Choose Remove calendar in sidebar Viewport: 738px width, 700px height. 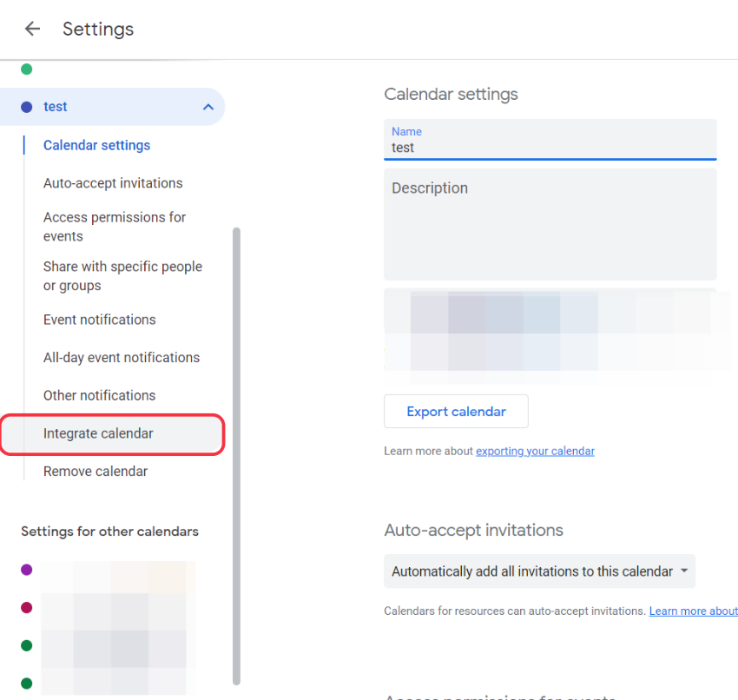tap(96, 472)
